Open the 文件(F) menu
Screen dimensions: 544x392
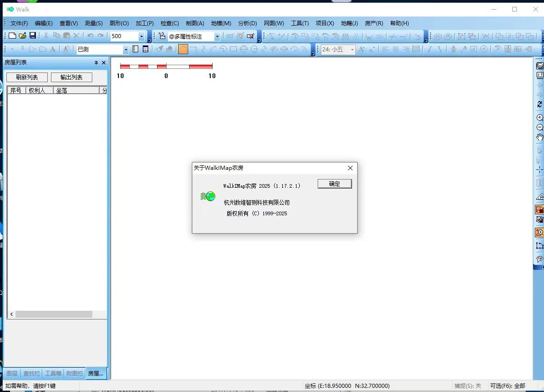(19, 23)
